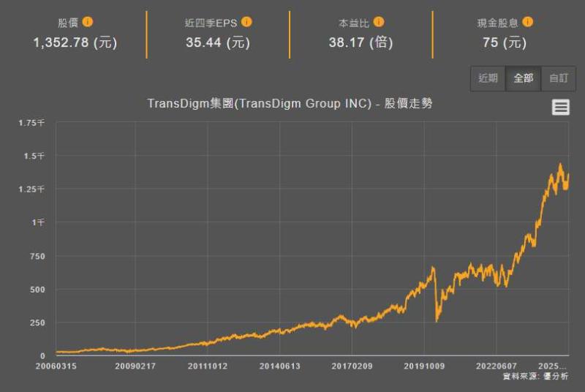
Task: Click the 資料來源: 優分析 source credit
Action: (536, 377)
